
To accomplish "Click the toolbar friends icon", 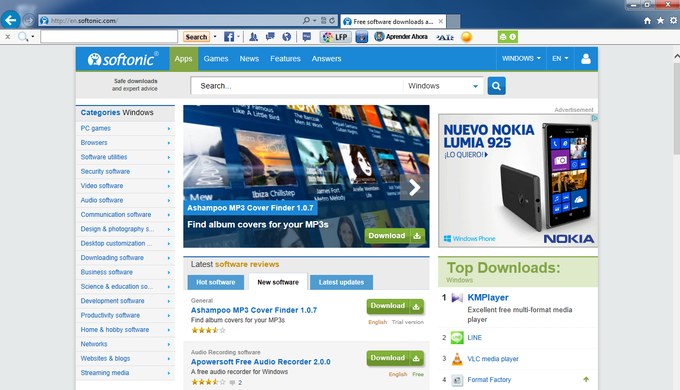I will [254, 37].
